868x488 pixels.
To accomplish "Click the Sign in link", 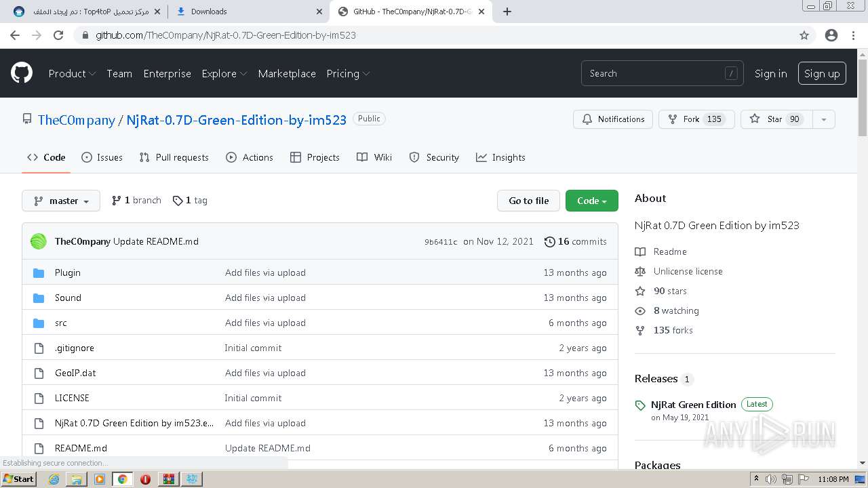I will click(771, 73).
